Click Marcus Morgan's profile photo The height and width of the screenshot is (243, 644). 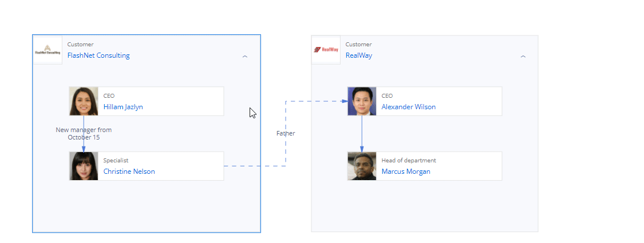pyautogui.click(x=362, y=166)
